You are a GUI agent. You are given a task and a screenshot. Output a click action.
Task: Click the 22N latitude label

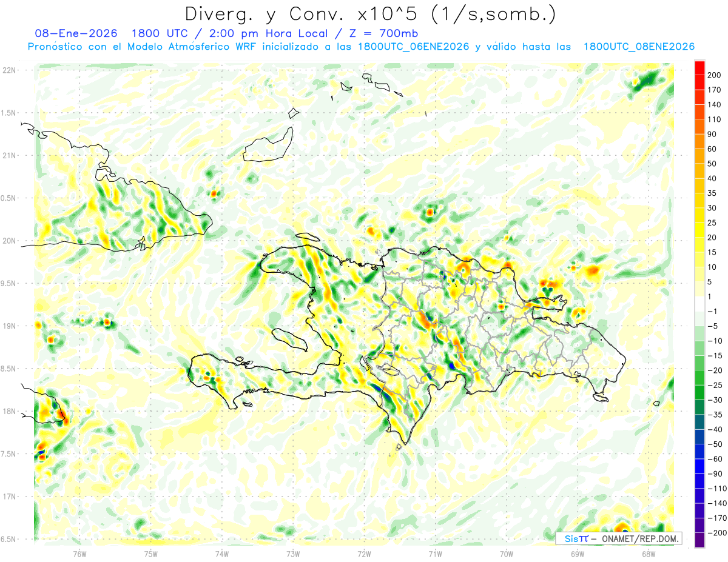click(x=9, y=70)
